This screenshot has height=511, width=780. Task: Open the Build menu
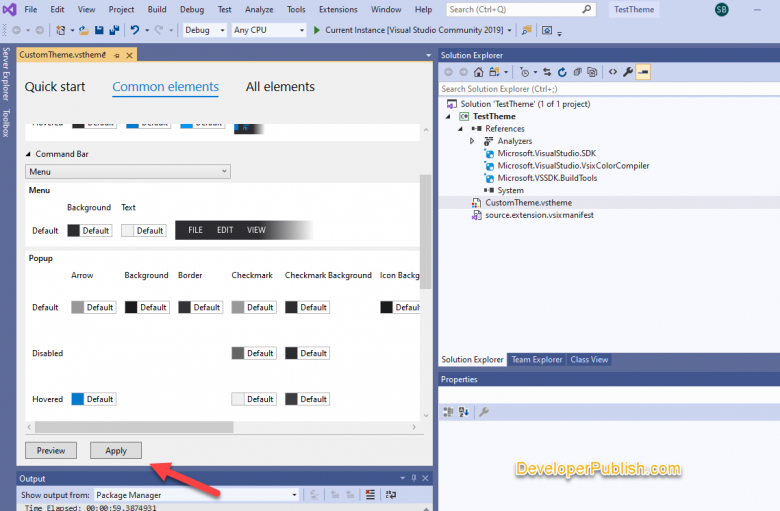click(157, 9)
